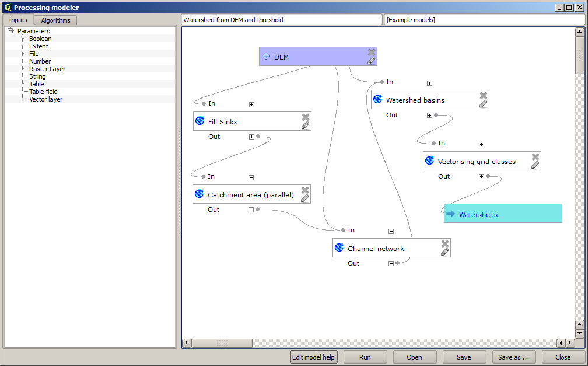588x366 pixels.
Task: Click the model name input field
Action: pyautogui.click(x=282, y=20)
